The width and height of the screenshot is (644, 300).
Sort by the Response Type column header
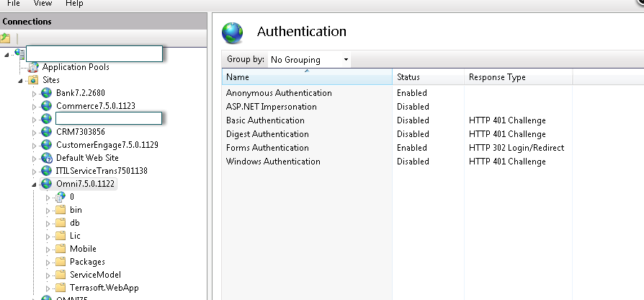(517, 77)
